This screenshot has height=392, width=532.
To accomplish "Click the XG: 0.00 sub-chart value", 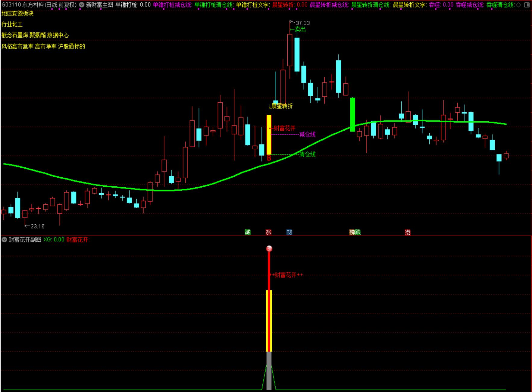I will pyautogui.click(x=54, y=240).
